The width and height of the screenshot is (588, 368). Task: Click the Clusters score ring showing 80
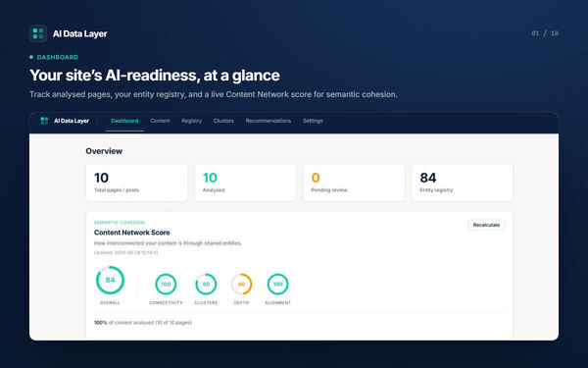(x=206, y=285)
